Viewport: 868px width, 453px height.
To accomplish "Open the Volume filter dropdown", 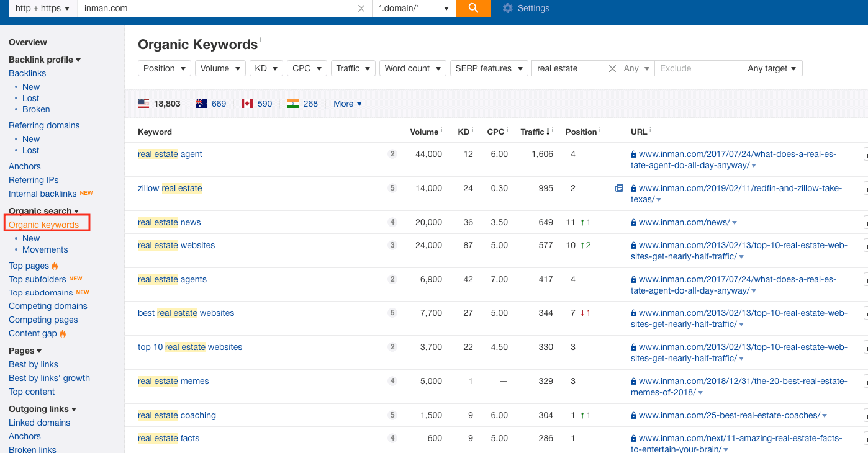I will click(220, 68).
